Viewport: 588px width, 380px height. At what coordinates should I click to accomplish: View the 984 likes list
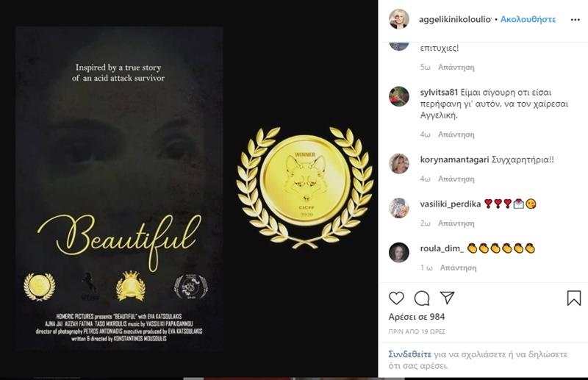(x=417, y=317)
